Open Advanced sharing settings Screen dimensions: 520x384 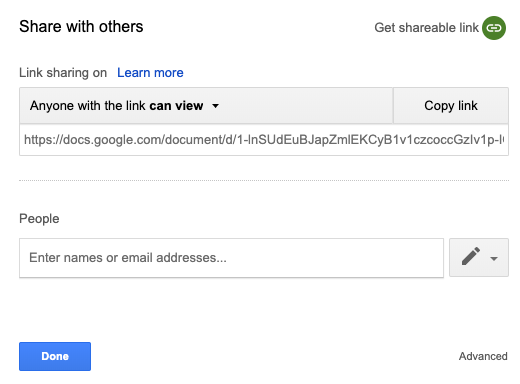click(483, 356)
